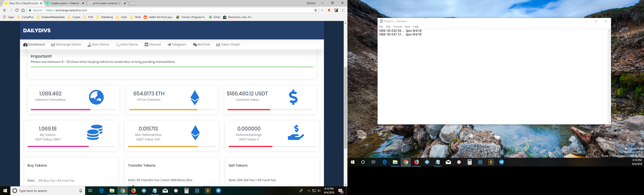Expand the SneakerReleaseDate bookmark folder
The width and height of the screenshot is (644, 195).
point(51,17)
